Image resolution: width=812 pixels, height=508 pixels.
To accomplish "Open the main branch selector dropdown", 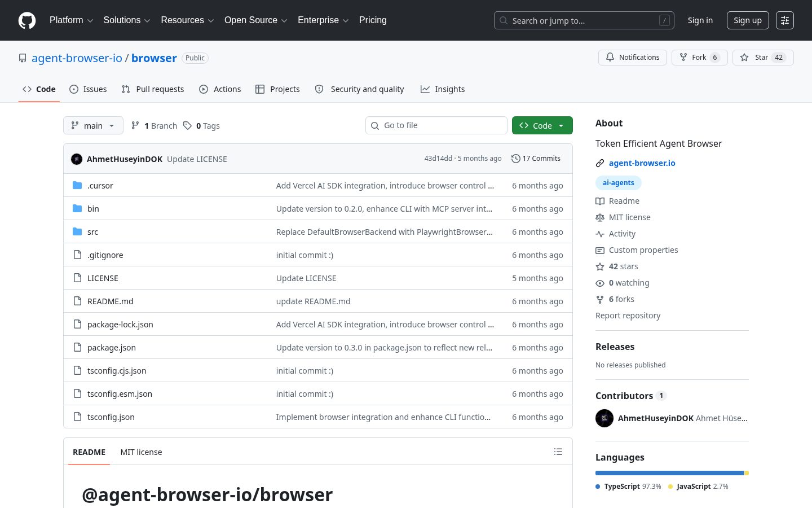I will (x=93, y=125).
